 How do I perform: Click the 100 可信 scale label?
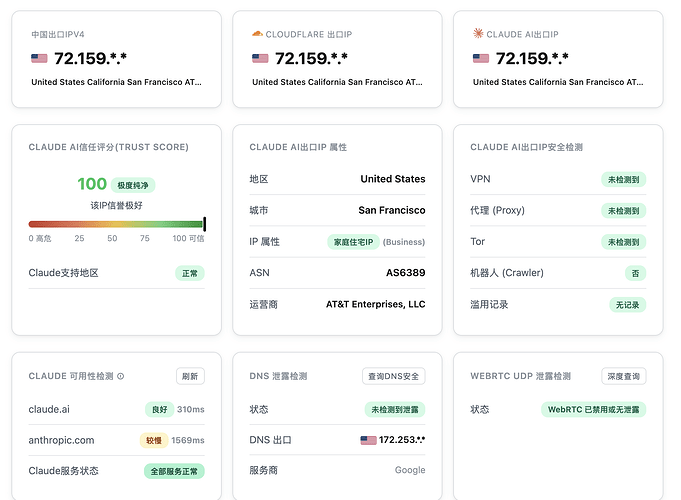188,238
